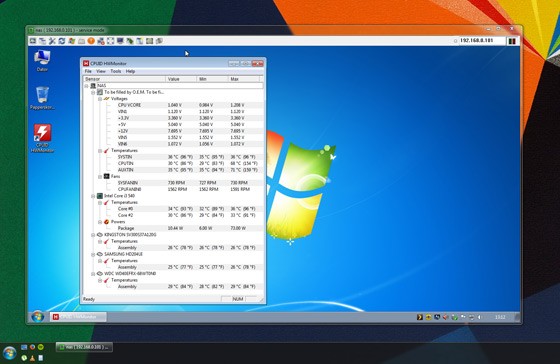Click the show desktop icon in quick launch

click(24, 347)
